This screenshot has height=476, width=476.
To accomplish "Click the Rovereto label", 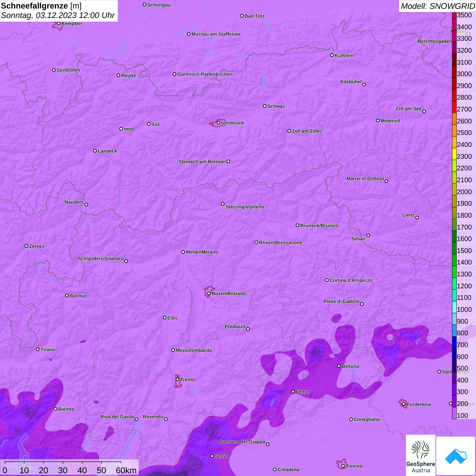I will (x=153, y=417).
